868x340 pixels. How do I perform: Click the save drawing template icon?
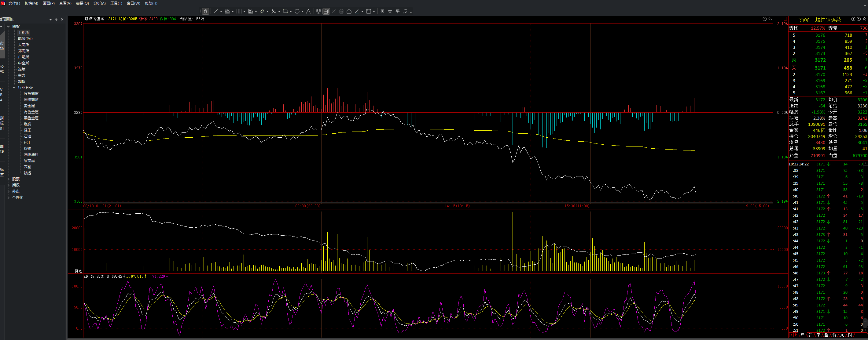click(x=369, y=12)
